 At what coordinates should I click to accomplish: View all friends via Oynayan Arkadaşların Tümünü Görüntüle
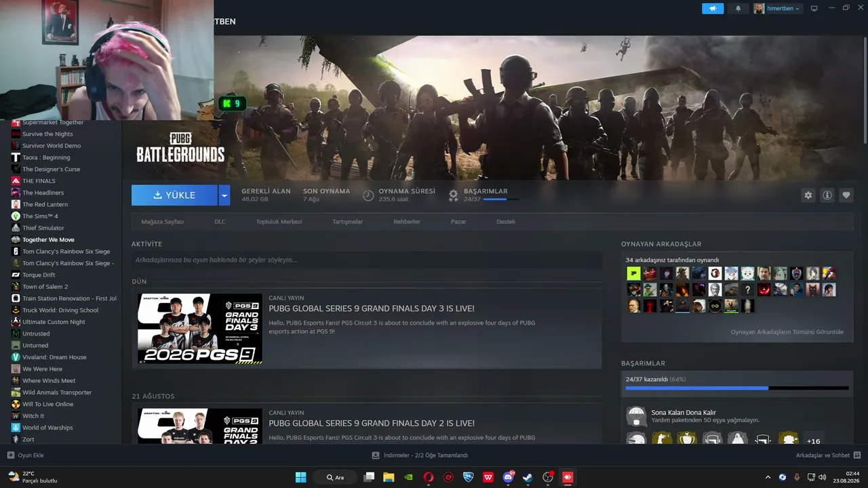787,332
